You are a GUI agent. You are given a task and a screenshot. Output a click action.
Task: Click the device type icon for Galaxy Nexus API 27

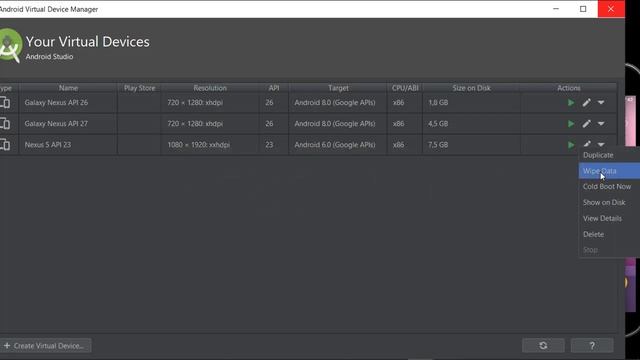coord(5,124)
